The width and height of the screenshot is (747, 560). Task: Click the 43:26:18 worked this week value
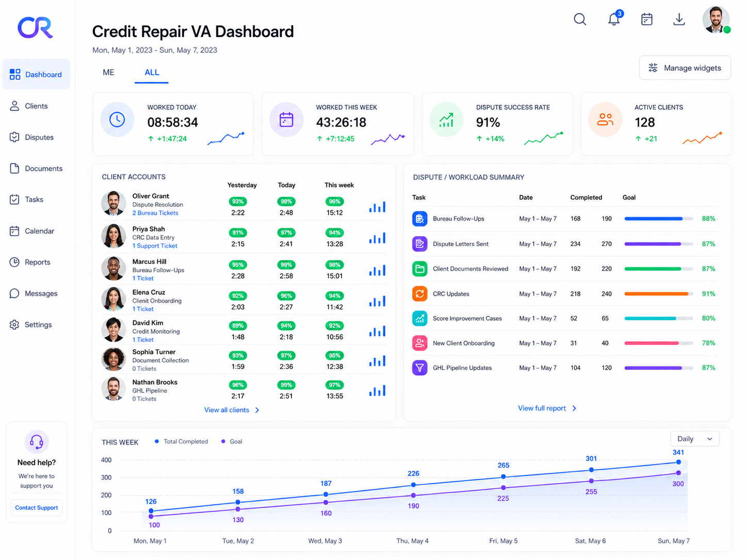click(341, 122)
